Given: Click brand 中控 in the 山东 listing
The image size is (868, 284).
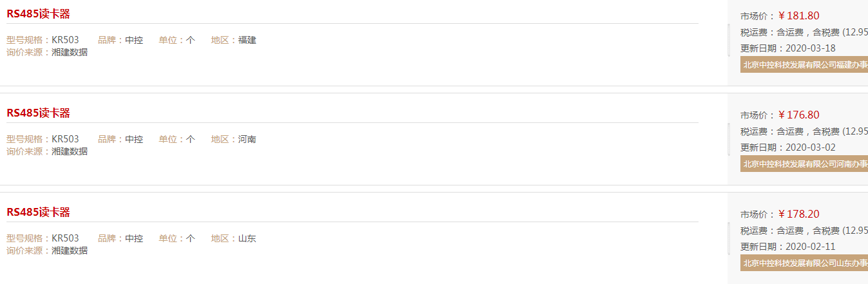Looking at the screenshot, I should tap(134, 238).
